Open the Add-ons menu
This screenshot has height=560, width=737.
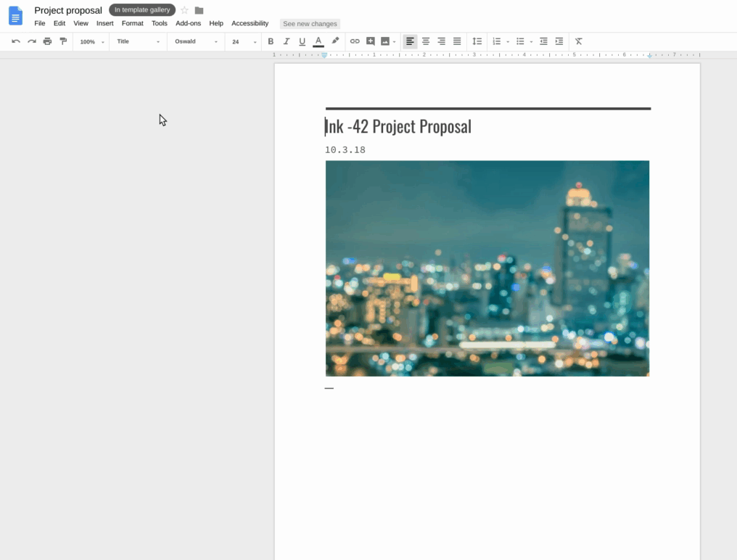188,23
